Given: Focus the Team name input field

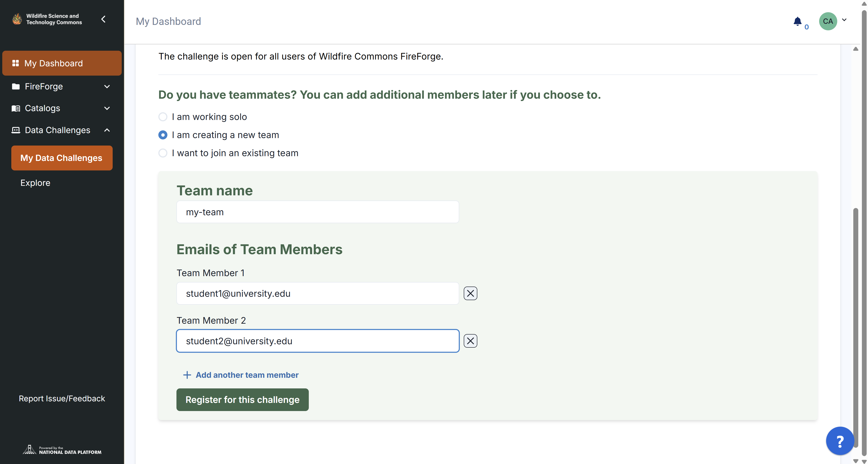Looking at the screenshot, I should (x=317, y=212).
